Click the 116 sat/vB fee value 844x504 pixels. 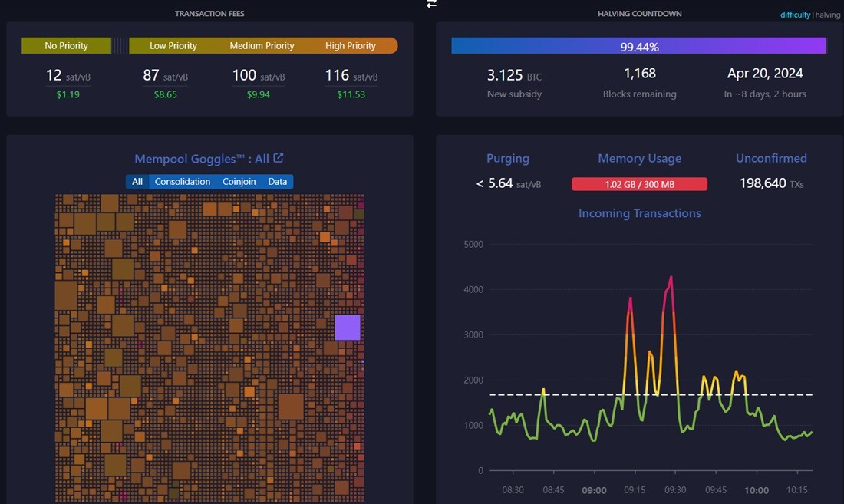(x=351, y=75)
